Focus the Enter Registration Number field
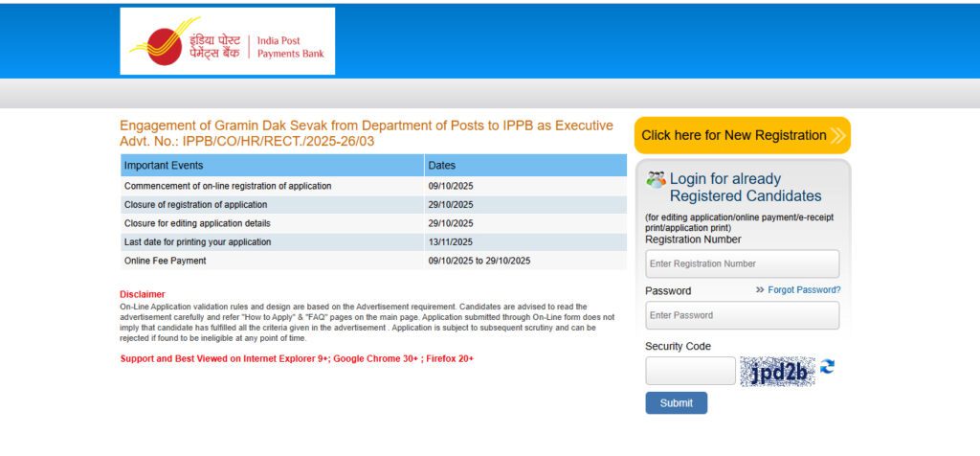Screen dimensions: 980x456 click(742, 263)
